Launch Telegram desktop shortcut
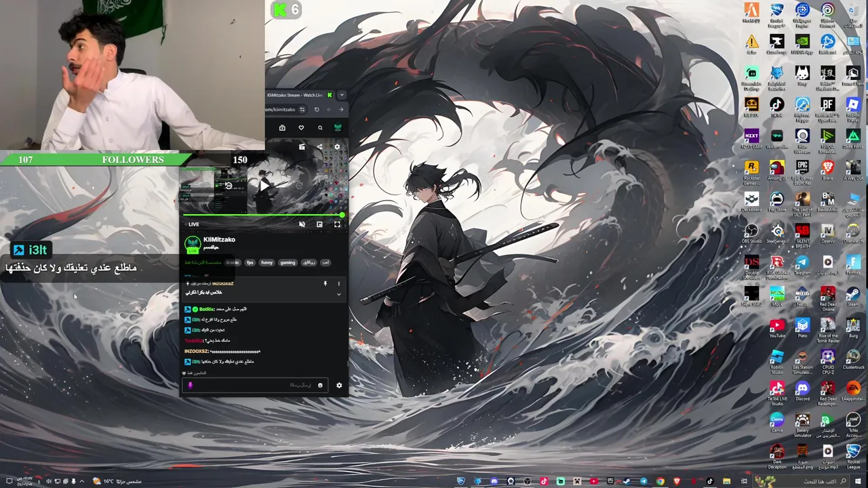Image resolution: width=868 pixels, height=488 pixels. (x=803, y=265)
